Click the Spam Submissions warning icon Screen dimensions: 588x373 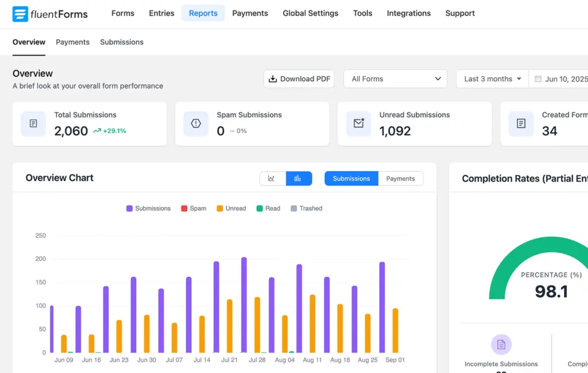click(196, 124)
